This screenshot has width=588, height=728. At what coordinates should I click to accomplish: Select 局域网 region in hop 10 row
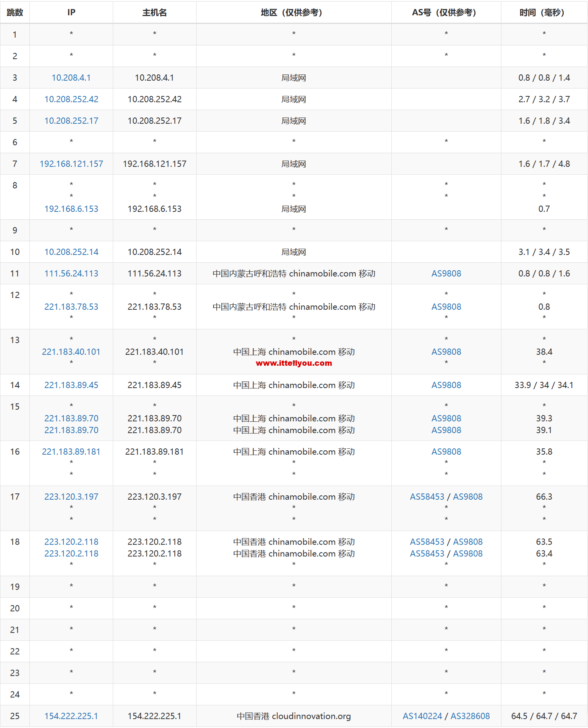pos(294,252)
